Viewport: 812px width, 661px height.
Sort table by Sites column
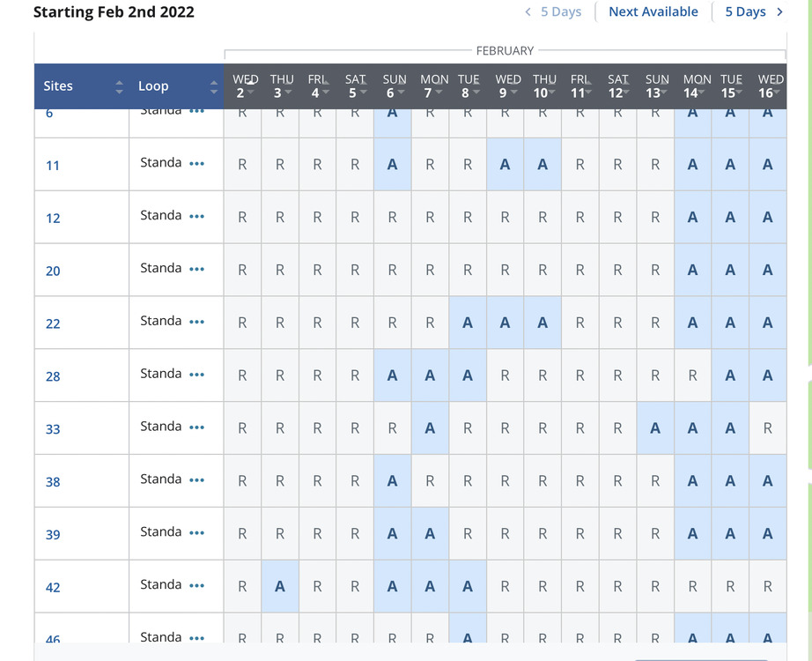tap(119, 86)
